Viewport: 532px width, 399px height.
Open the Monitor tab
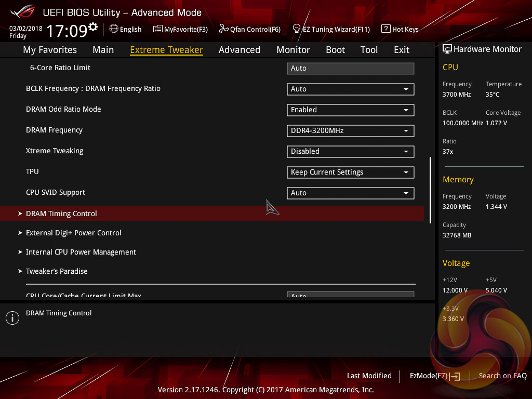[293, 50]
